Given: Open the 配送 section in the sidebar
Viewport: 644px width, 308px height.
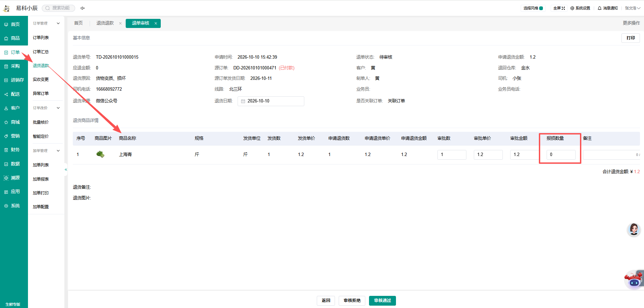Looking at the screenshot, I should [14, 94].
